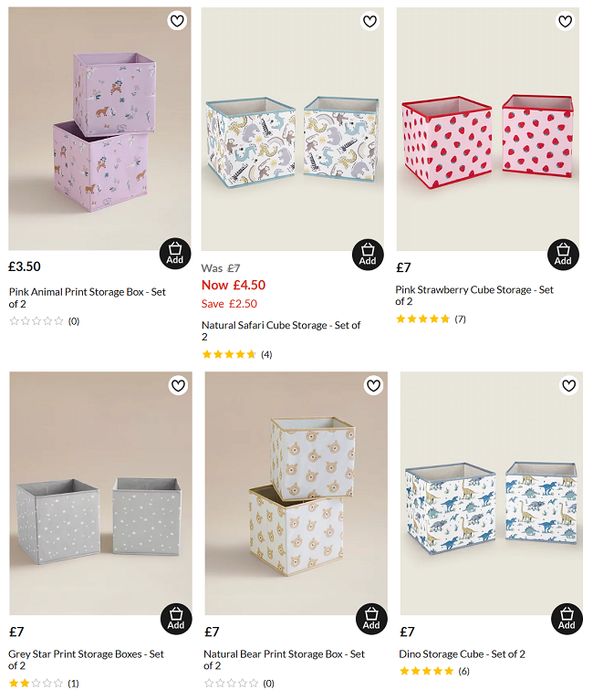This screenshot has height=700, width=593.
Task: Add Dino Storage Cube to basket
Action: (x=567, y=619)
